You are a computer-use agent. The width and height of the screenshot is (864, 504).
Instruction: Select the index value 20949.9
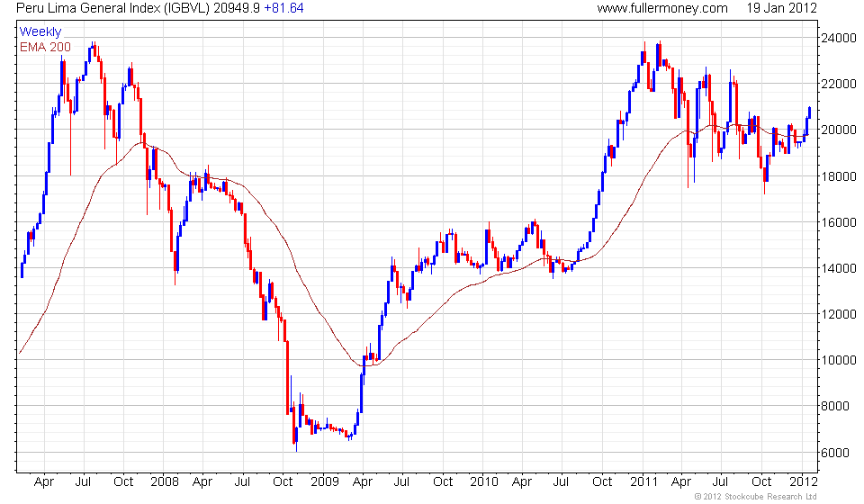[237, 8]
